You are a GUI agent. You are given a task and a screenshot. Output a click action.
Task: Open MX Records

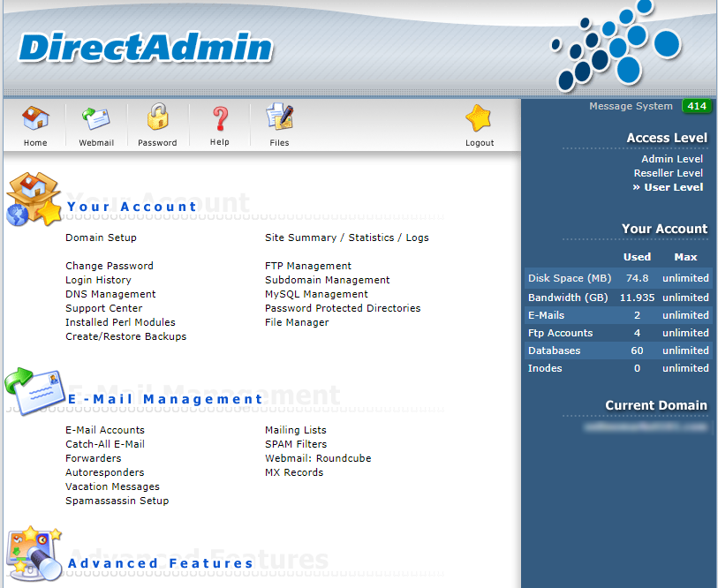[294, 473]
